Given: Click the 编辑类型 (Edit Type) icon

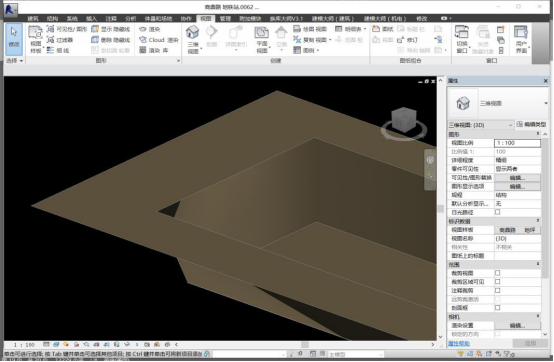Looking at the screenshot, I should [531, 124].
